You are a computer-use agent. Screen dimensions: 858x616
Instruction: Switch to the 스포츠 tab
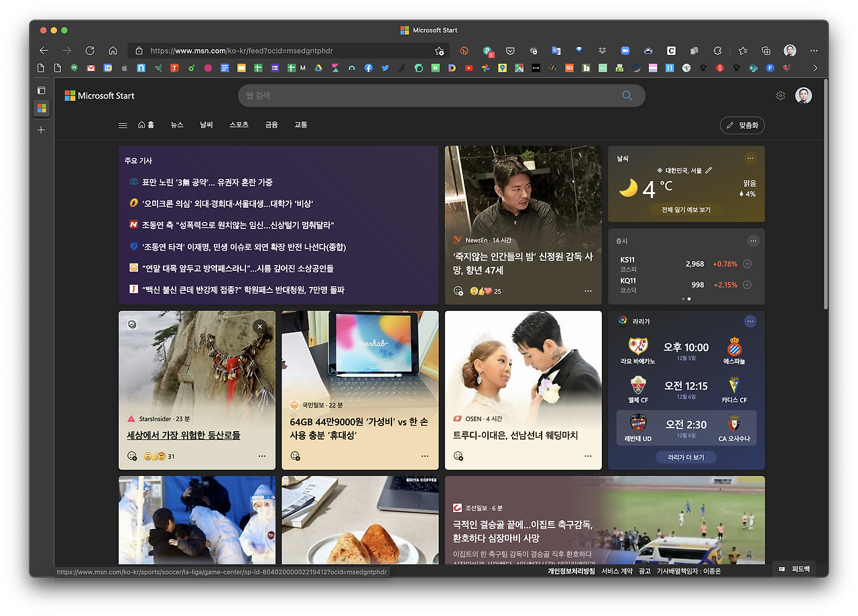point(239,125)
